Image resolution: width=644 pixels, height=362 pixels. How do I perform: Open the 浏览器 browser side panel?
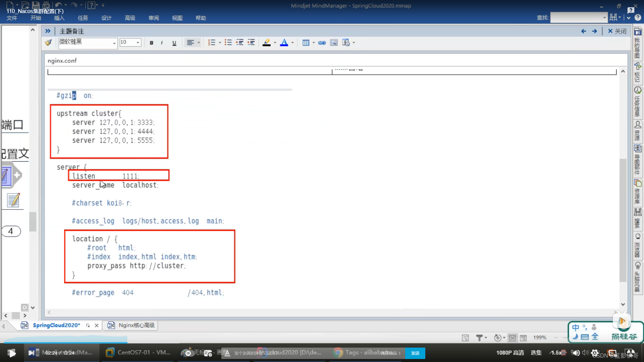[638, 245]
